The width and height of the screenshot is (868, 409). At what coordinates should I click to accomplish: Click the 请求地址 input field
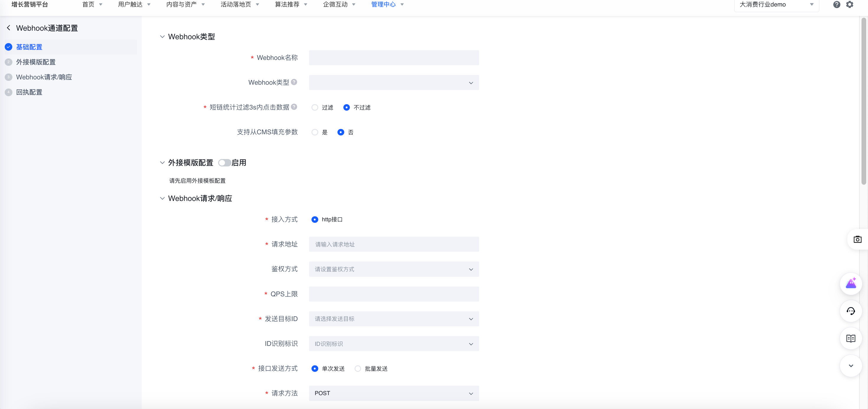coord(394,244)
